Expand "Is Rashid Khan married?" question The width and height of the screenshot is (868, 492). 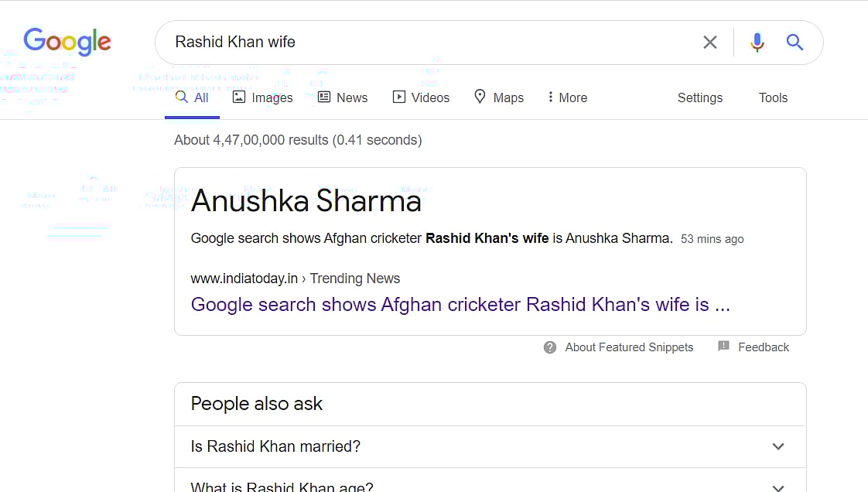(778, 446)
